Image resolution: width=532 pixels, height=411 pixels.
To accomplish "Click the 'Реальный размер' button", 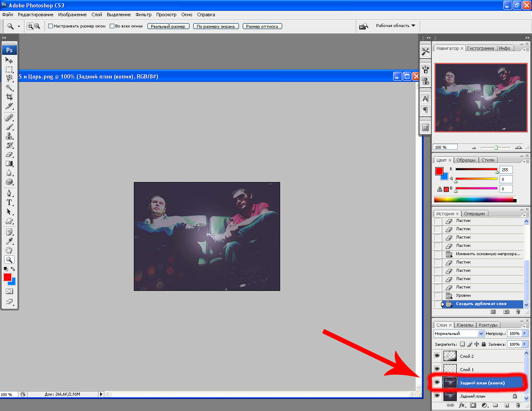I will tap(168, 26).
